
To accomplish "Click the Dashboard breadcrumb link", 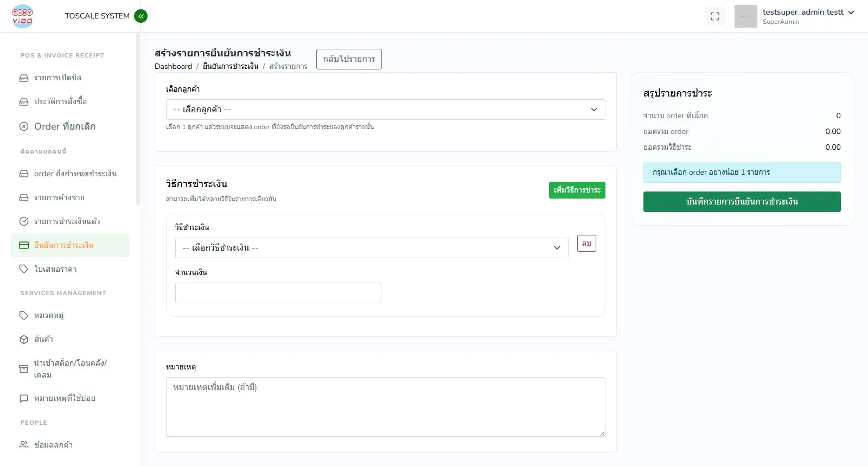I will [x=173, y=66].
